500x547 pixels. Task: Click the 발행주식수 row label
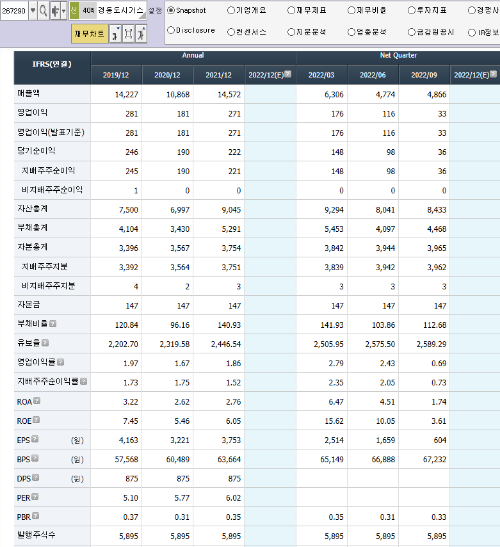(x=36, y=535)
